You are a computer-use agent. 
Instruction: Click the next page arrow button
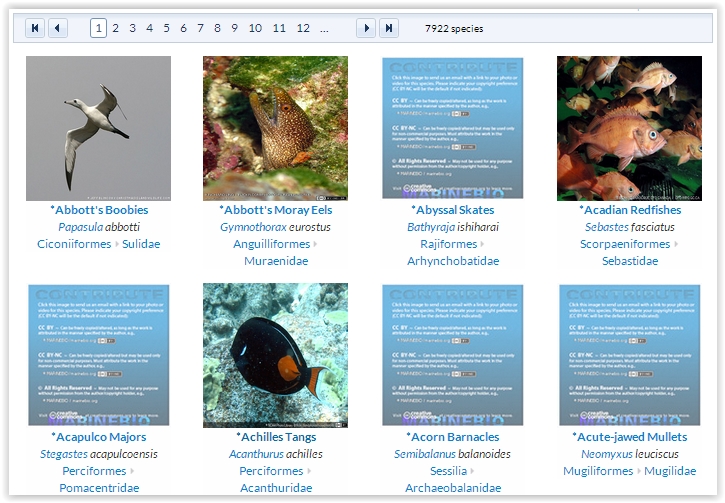click(x=366, y=28)
